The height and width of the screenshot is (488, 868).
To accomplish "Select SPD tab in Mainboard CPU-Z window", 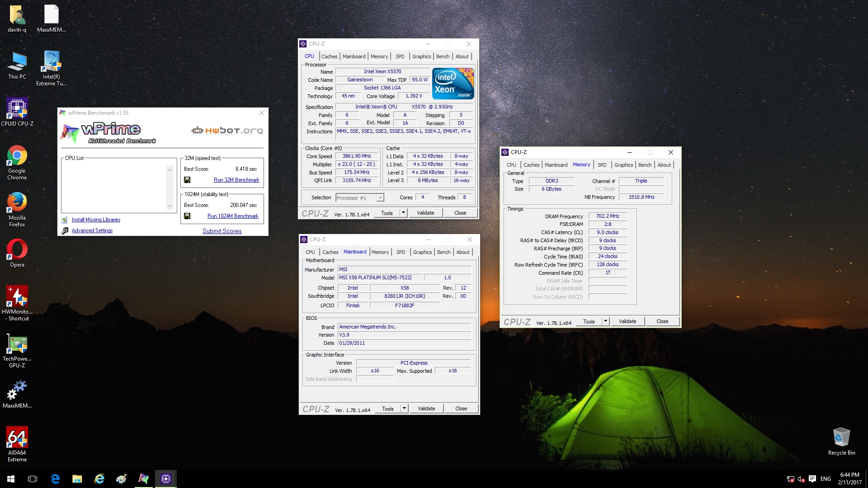I will point(401,252).
